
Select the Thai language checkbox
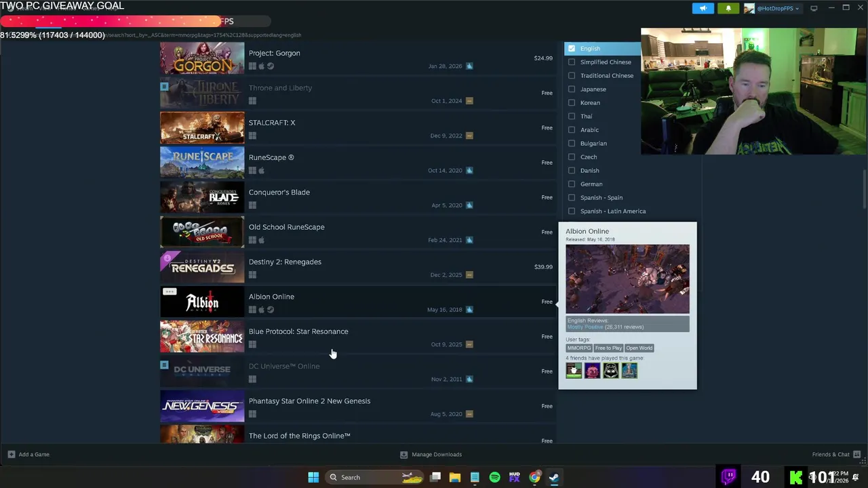click(572, 116)
